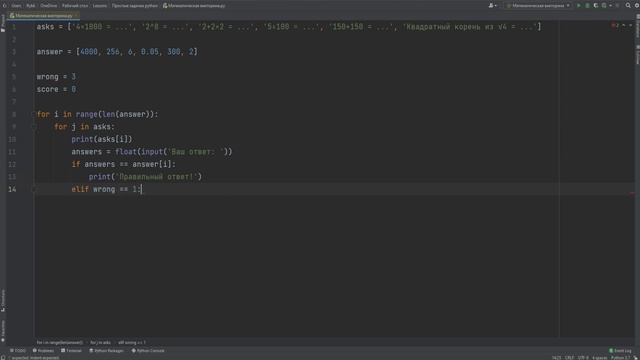This screenshot has width=640, height=360.
Task: Start debugging with the Debug bug icon
Action: pyautogui.click(x=587, y=6)
